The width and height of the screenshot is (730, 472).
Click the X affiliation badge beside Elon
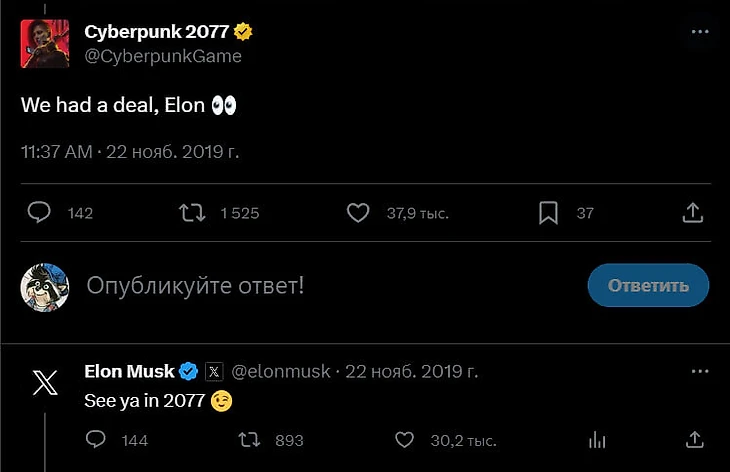pyautogui.click(x=214, y=372)
